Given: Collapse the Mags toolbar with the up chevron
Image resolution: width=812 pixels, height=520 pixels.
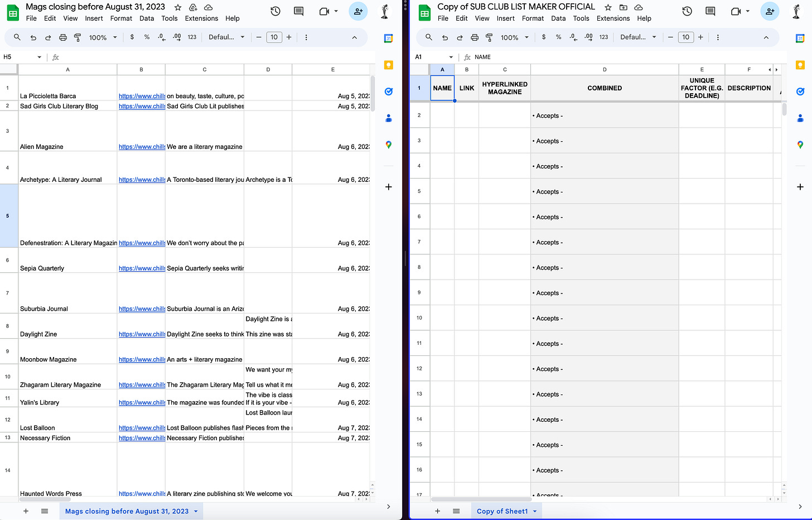Looking at the screenshot, I should coord(354,37).
